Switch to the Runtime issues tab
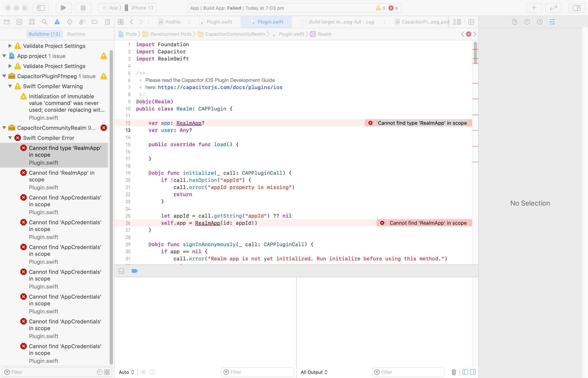588x378 pixels. click(x=76, y=34)
